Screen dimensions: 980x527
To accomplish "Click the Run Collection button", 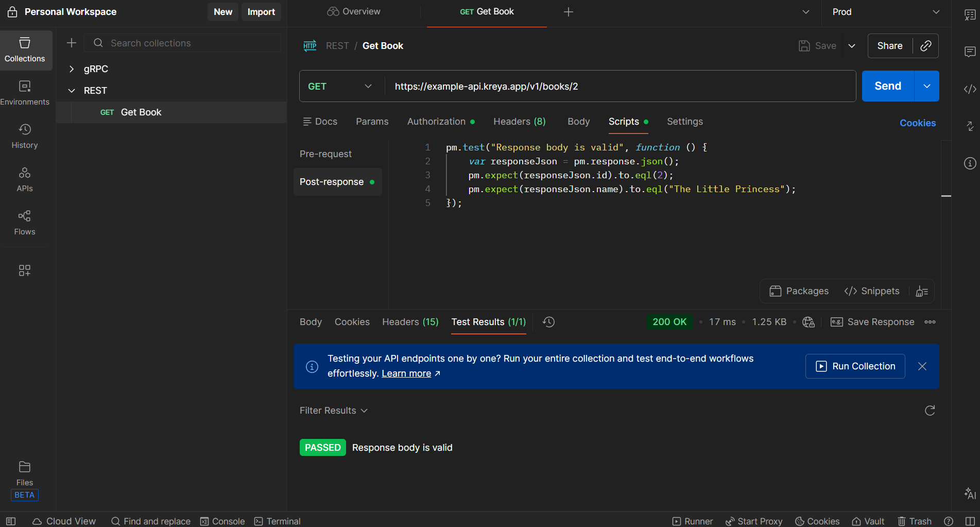I will [x=855, y=366].
